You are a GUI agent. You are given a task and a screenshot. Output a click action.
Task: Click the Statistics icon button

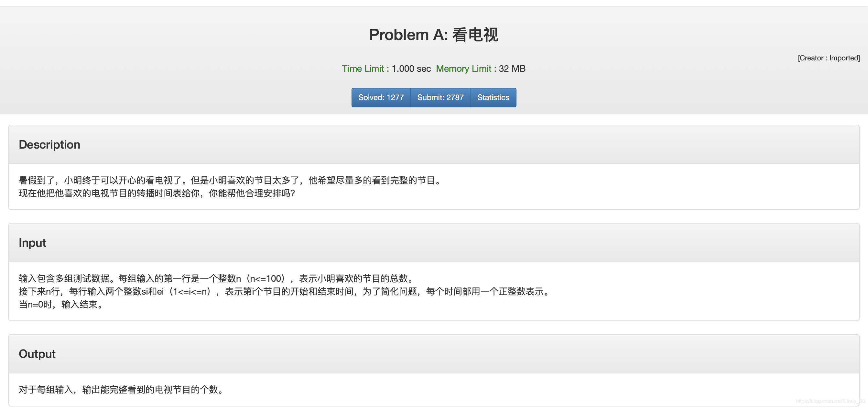pyautogui.click(x=493, y=97)
